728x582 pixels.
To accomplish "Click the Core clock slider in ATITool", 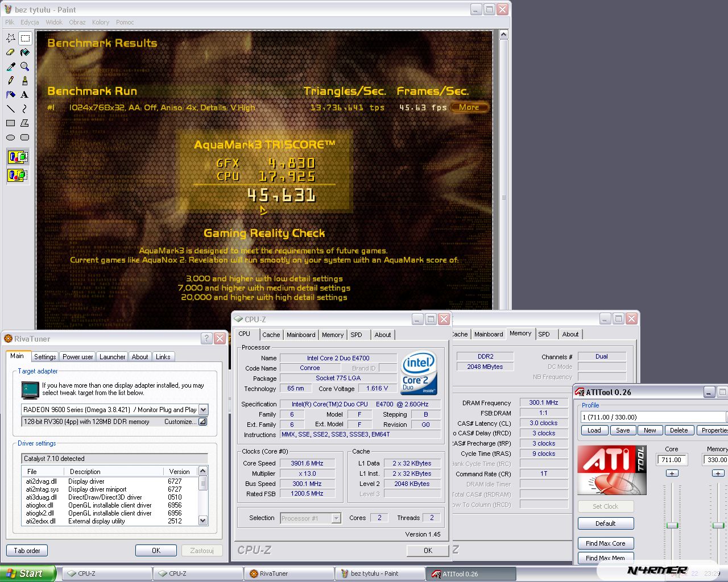I will 672,525.
